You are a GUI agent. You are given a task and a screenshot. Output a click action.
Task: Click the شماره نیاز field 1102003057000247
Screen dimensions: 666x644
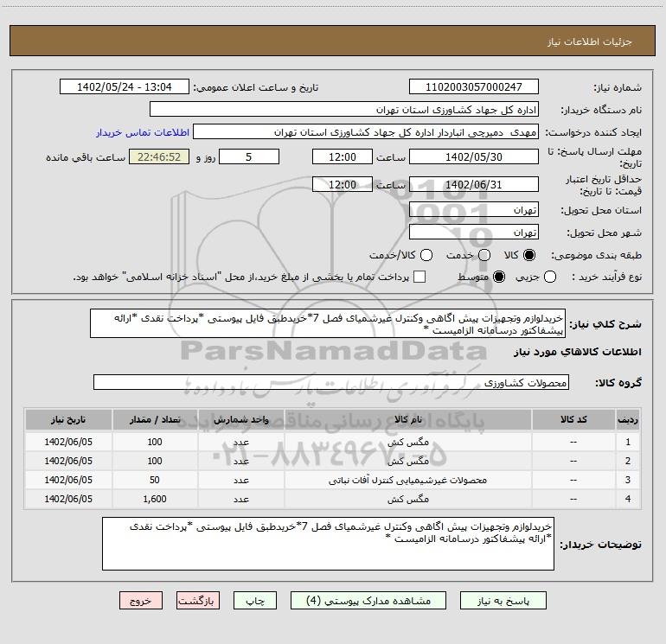[474, 86]
